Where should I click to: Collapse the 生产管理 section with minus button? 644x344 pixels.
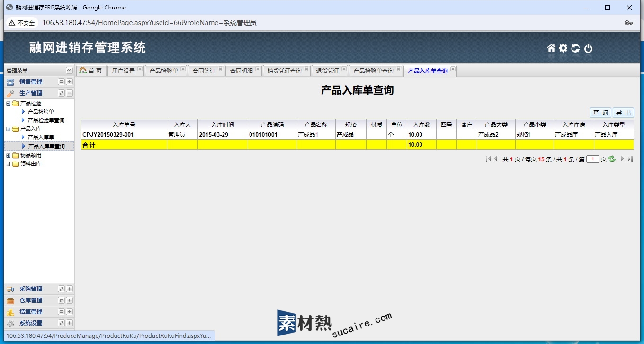coord(69,93)
